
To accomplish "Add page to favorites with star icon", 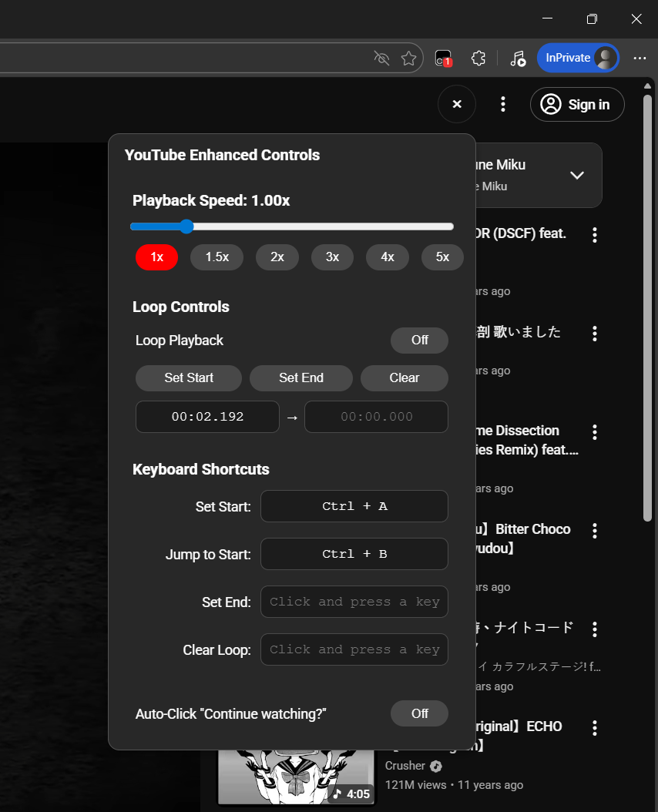I will pyautogui.click(x=409, y=58).
